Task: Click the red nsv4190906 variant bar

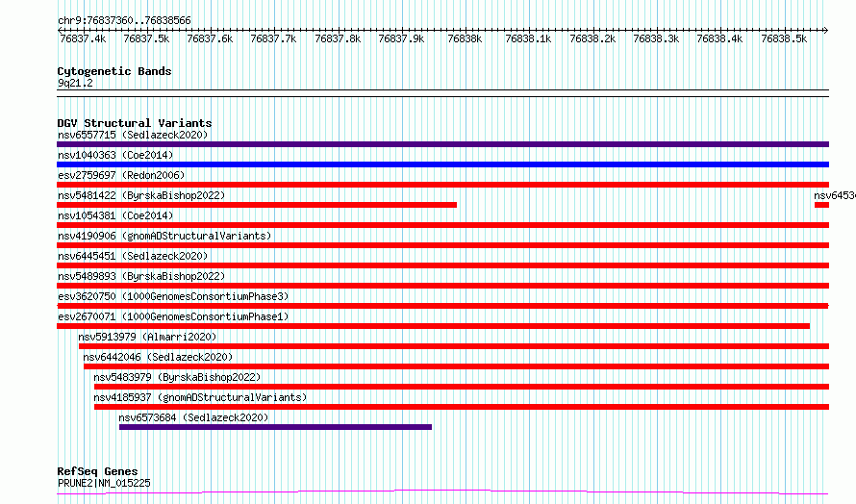Action: click(442, 245)
